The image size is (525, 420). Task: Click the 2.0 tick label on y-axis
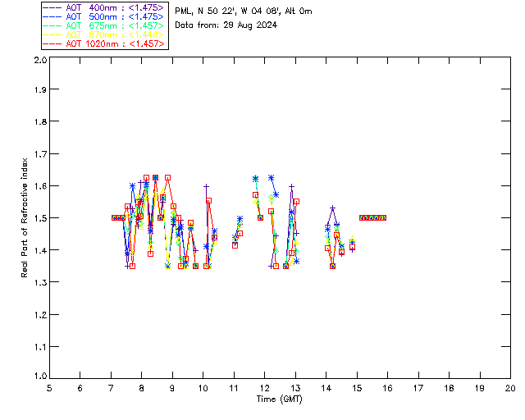pos(39,61)
